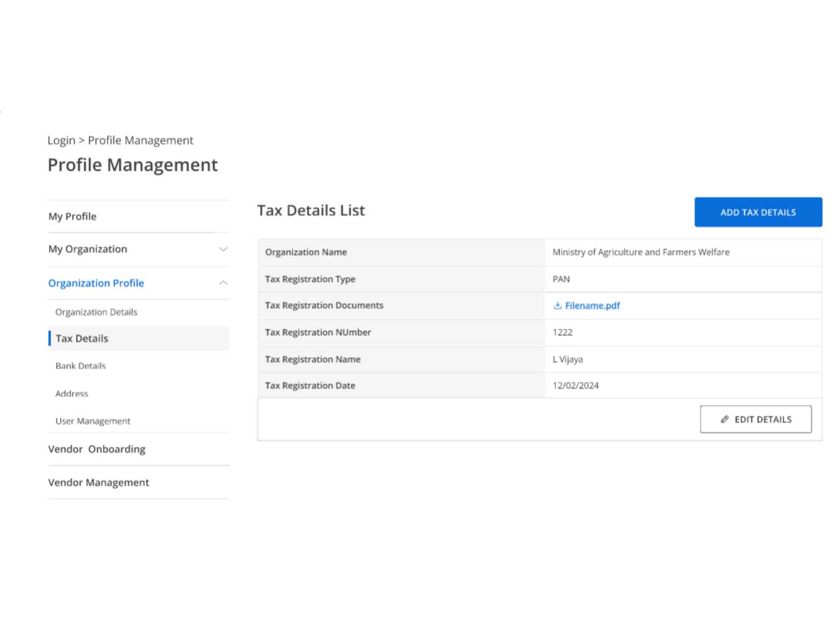Expand My Organization chevron arrow

coord(223,249)
